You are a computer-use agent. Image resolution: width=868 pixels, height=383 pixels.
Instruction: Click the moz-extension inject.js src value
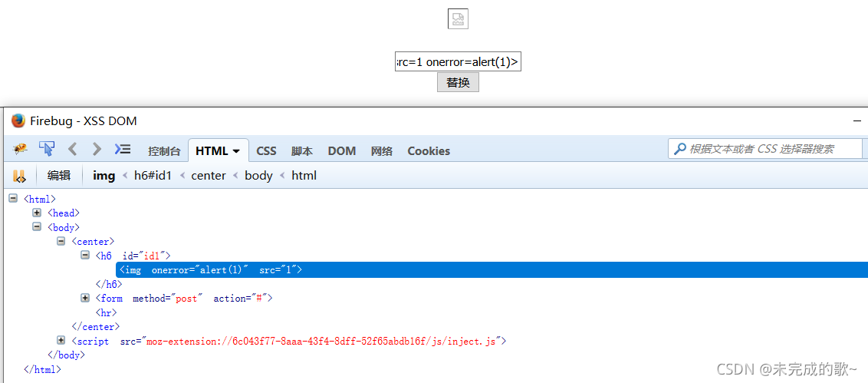coord(321,341)
